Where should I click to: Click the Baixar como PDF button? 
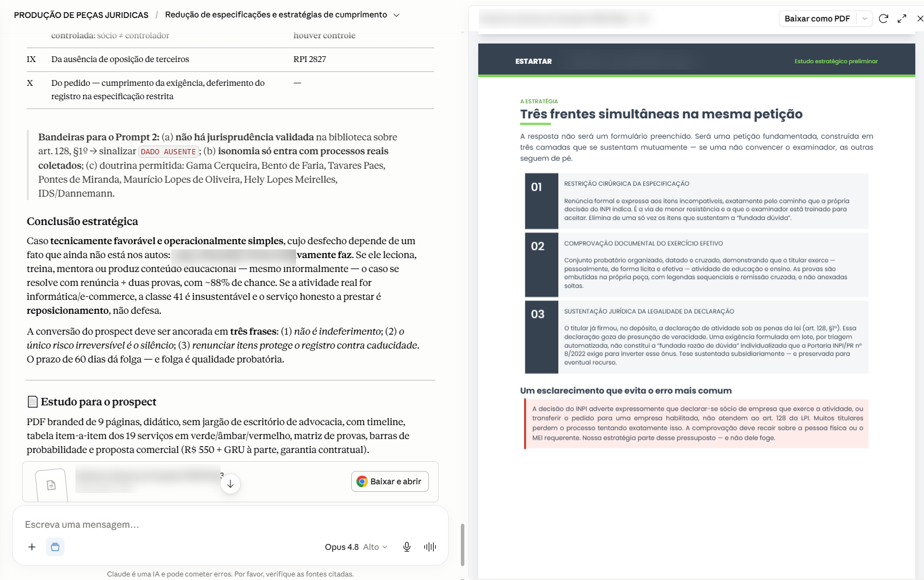(817, 19)
